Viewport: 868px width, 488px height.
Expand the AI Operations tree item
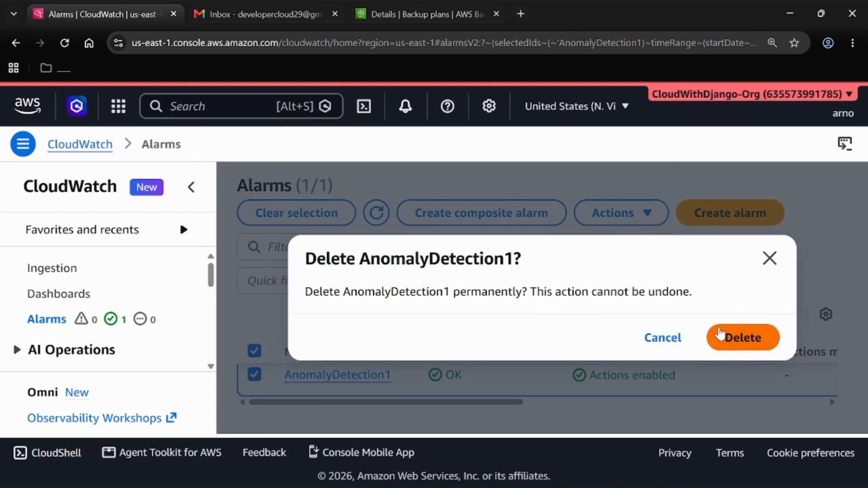pyautogui.click(x=17, y=350)
